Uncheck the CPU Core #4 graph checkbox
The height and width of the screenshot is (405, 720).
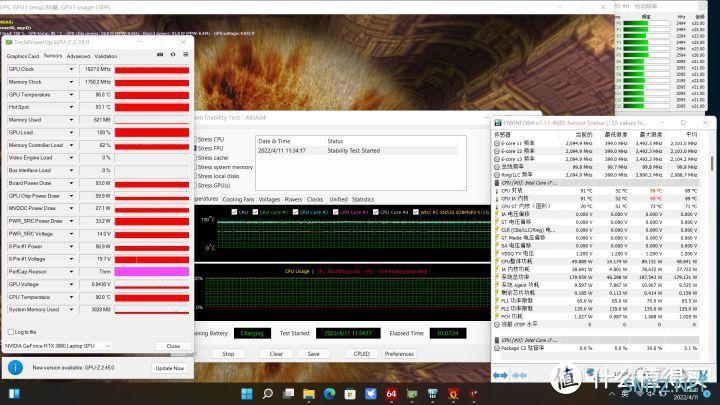tap(376, 212)
